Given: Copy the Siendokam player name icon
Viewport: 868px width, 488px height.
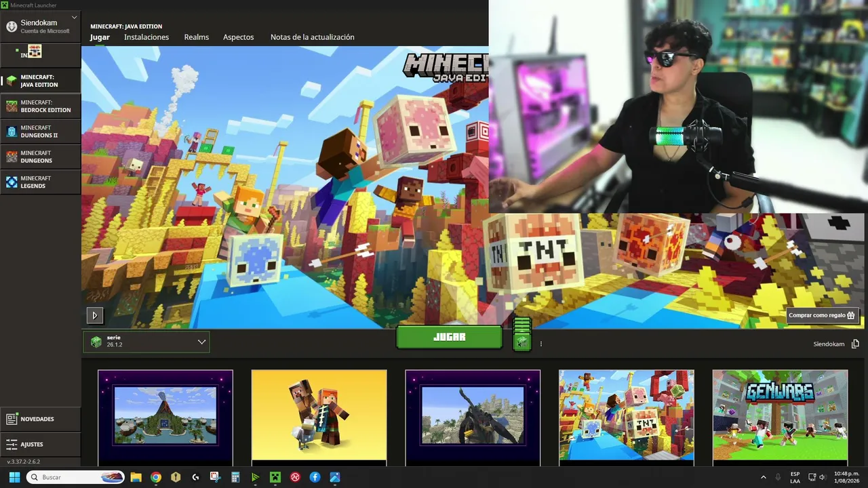Looking at the screenshot, I should 855,344.
